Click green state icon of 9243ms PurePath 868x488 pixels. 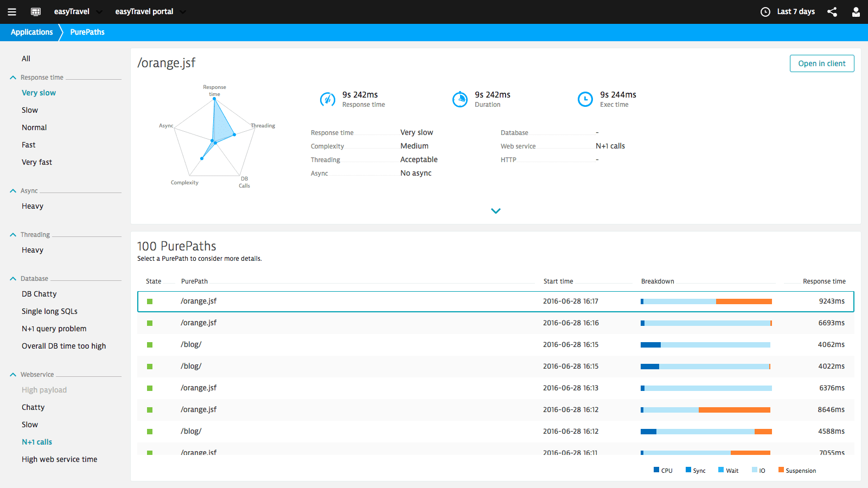150,301
